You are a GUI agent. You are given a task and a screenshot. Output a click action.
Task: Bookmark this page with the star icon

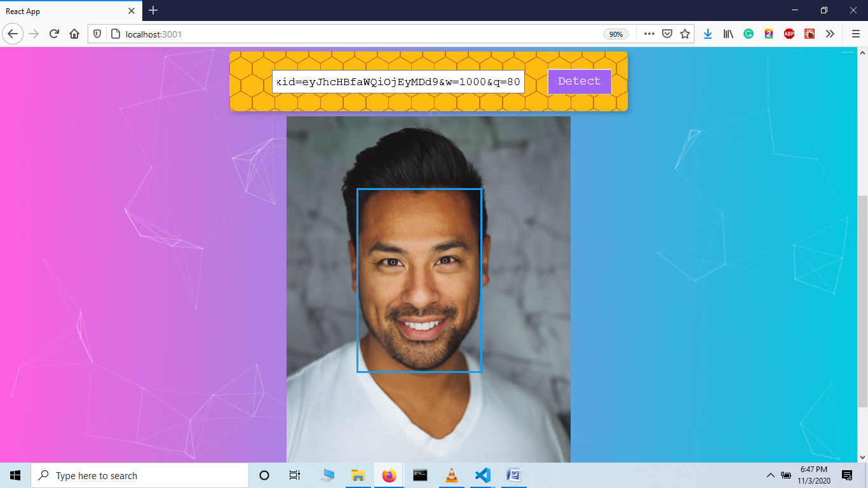tap(685, 34)
